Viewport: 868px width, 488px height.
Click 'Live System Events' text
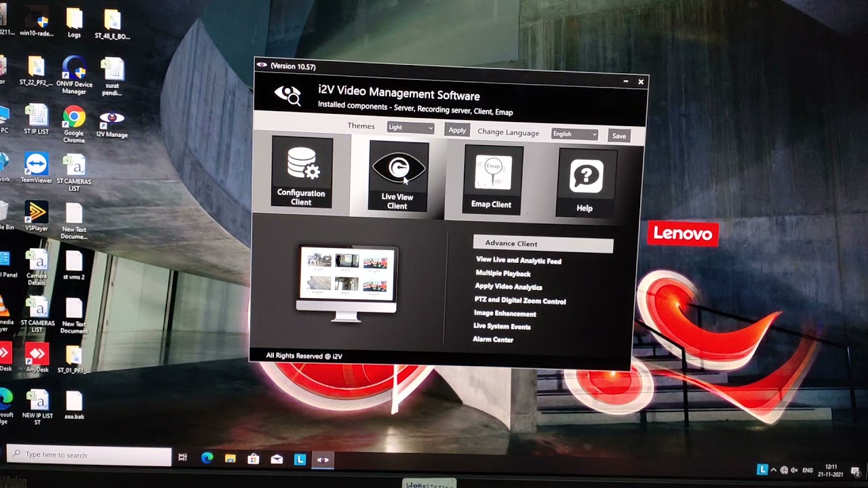[502, 327]
